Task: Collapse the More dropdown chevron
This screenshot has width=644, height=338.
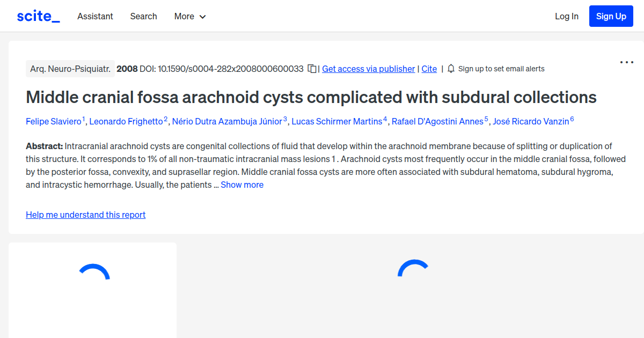Action: tap(203, 17)
